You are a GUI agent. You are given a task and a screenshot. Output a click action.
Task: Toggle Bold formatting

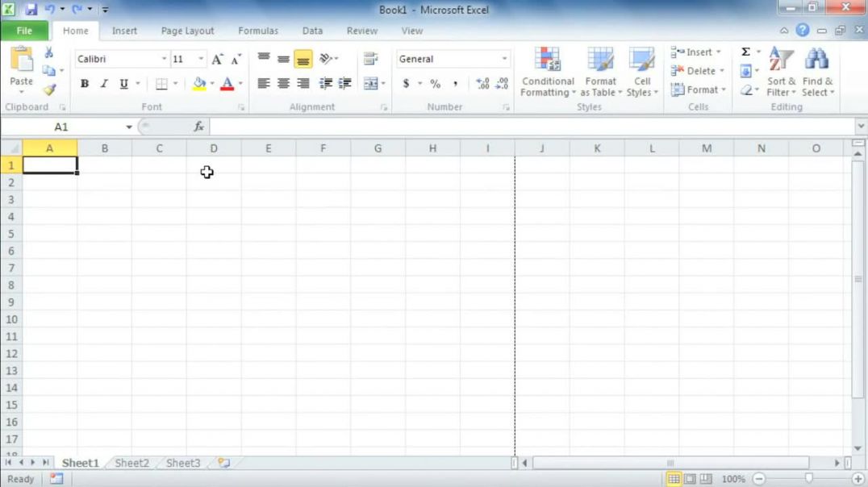pyautogui.click(x=85, y=84)
